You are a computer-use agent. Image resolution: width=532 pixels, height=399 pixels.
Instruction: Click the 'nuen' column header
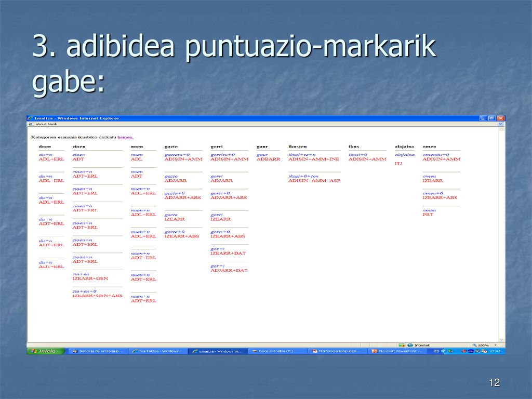(x=137, y=147)
